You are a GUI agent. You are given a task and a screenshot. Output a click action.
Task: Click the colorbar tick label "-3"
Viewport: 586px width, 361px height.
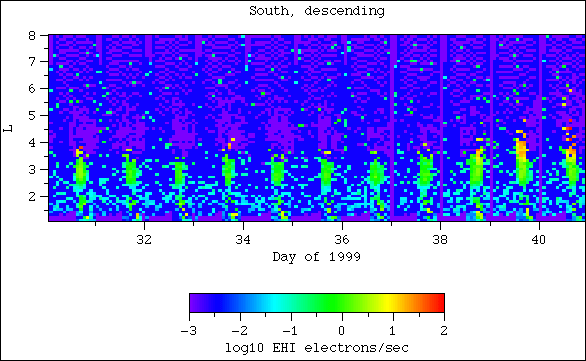click(x=189, y=331)
